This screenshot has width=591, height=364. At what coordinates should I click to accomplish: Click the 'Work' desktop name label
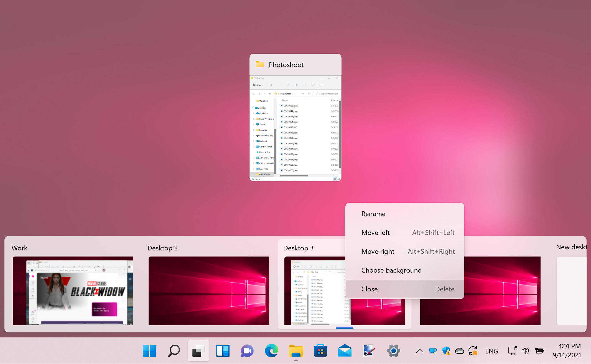pos(19,248)
